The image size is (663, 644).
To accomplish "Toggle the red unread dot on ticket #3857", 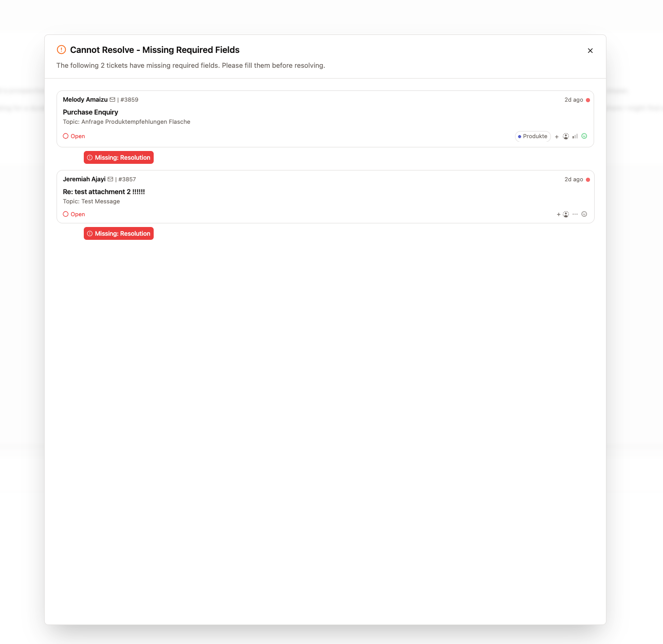I will [x=589, y=179].
